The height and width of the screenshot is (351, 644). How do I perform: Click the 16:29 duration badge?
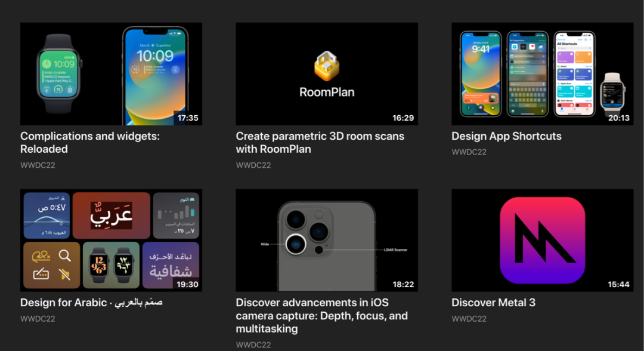(403, 118)
